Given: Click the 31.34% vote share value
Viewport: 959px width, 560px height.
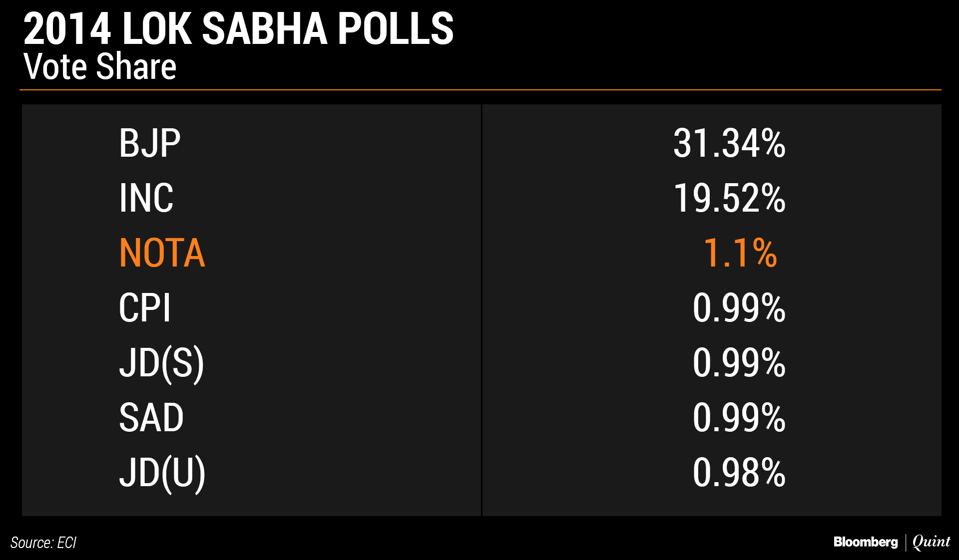Looking at the screenshot, I should (729, 144).
